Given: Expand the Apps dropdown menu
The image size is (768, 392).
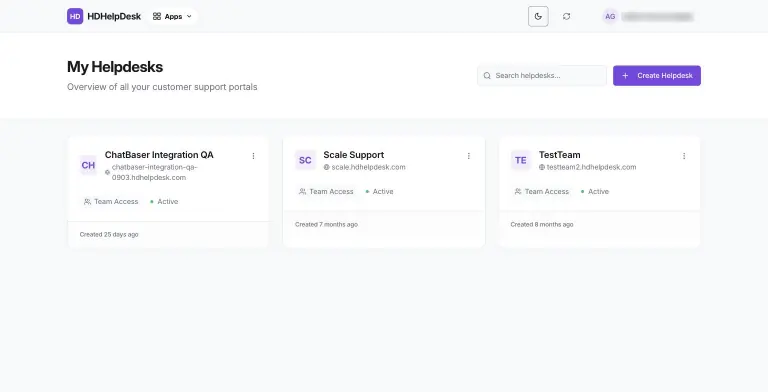Looking at the screenshot, I should tap(172, 17).
